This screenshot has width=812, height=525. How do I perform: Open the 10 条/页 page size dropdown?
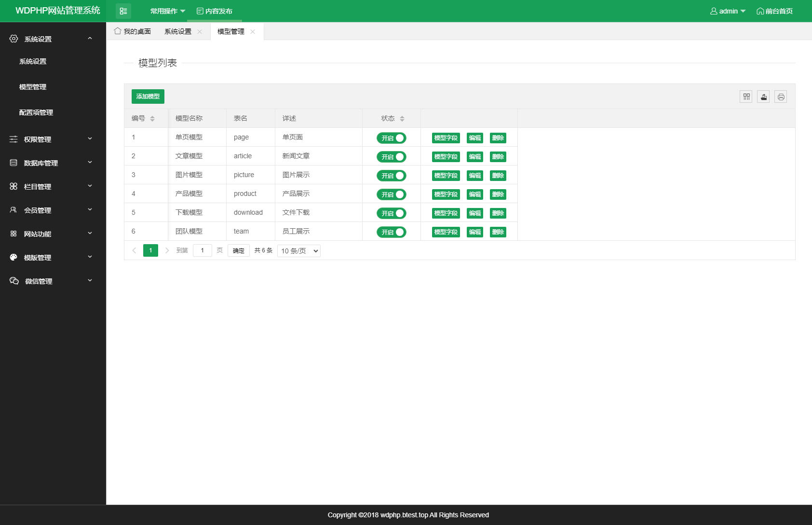coord(299,251)
